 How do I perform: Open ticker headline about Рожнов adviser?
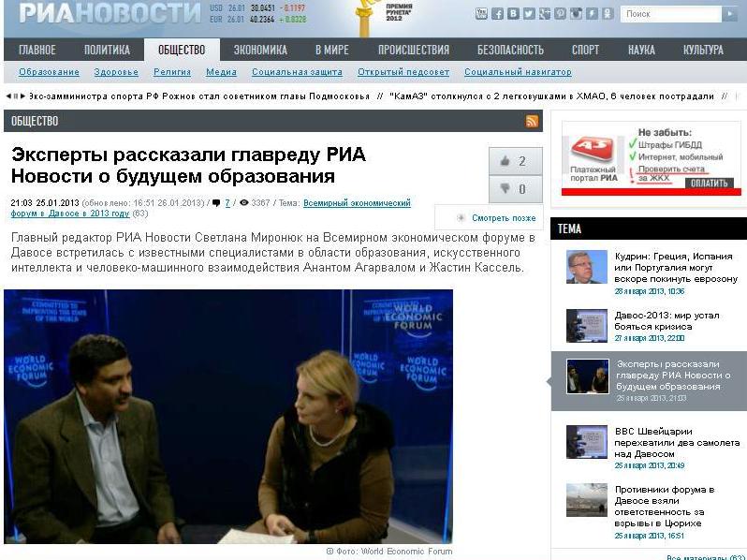pos(199,96)
